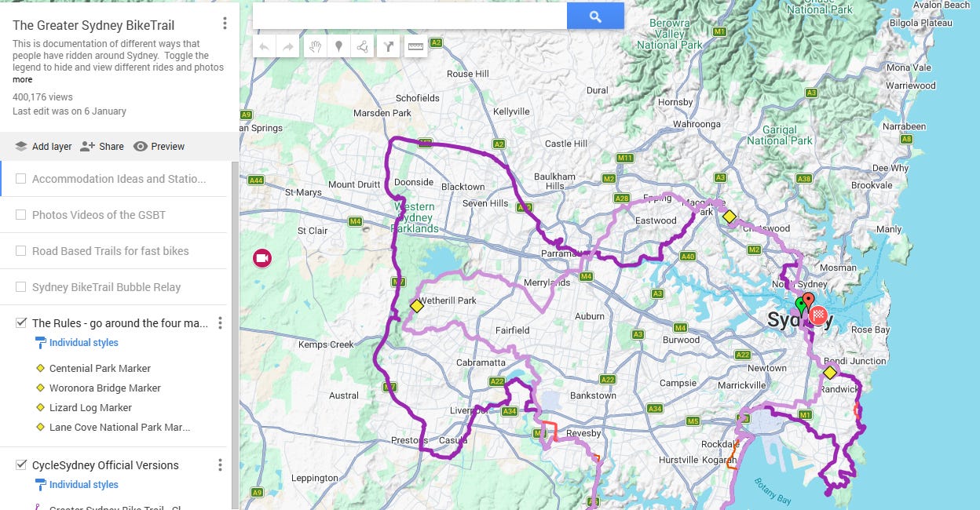The width and height of the screenshot is (980, 510).
Task: Click the checkered finish flag marker at Sydney
Action: 818,316
